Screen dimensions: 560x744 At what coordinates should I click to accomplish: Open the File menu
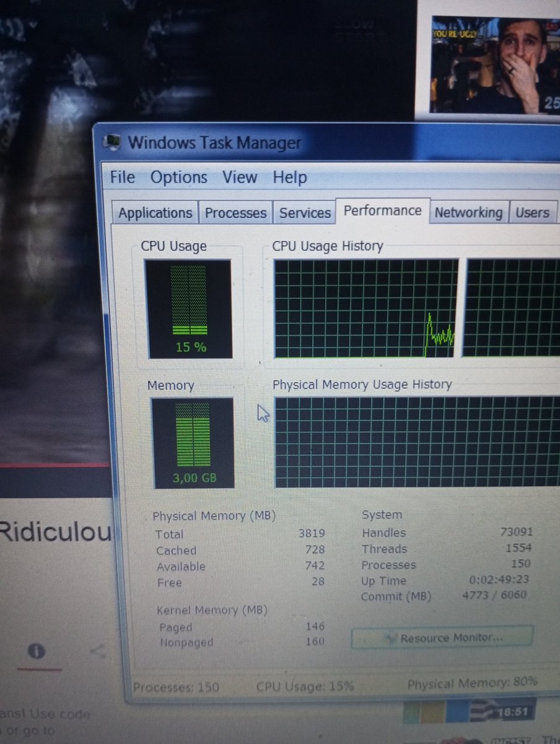pos(122,177)
